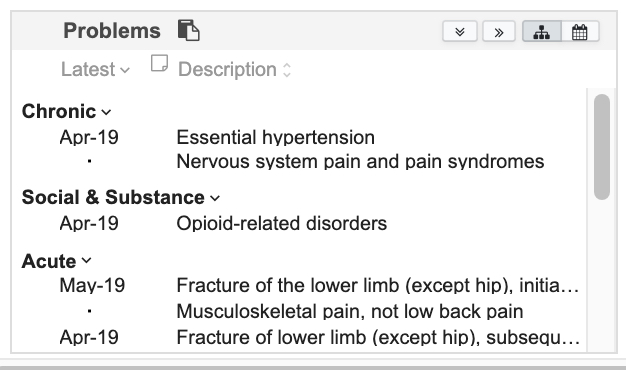The height and width of the screenshot is (370, 626).
Task: Click the double chevron down button
Action: point(460,31)
